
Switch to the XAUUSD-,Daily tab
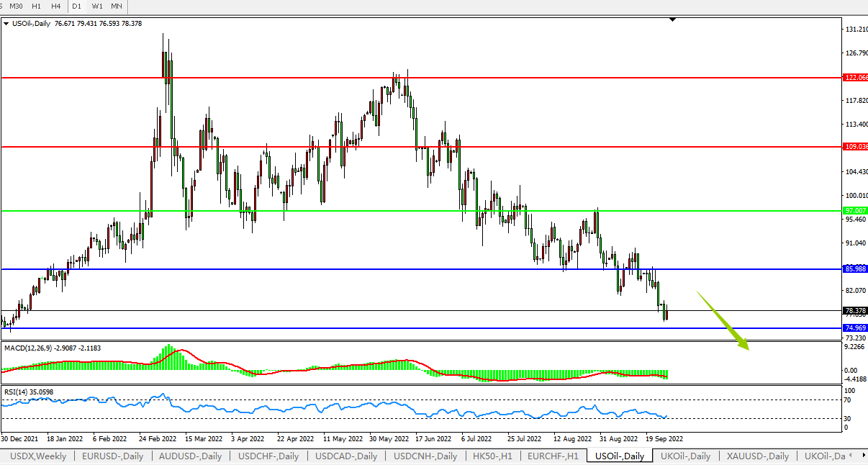click(757, 456)
